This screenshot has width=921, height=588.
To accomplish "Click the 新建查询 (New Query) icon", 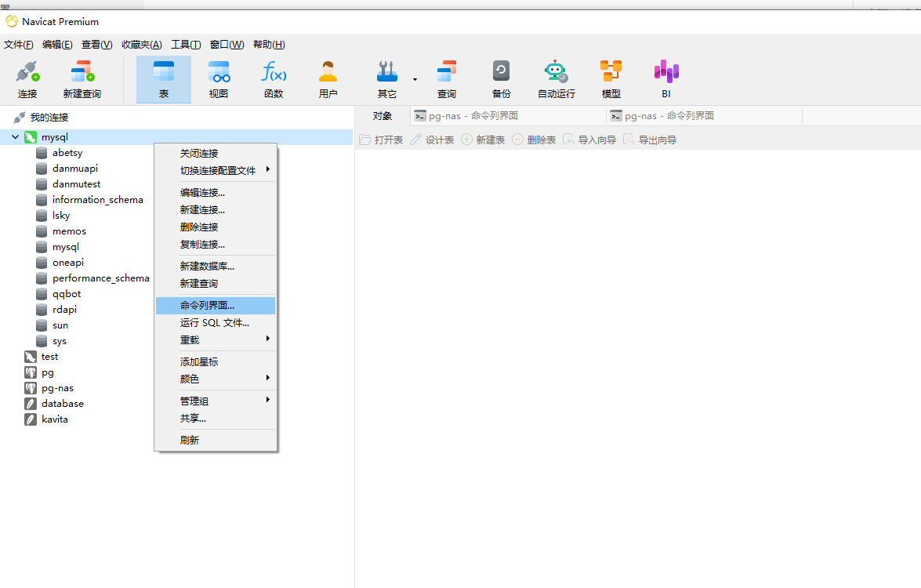I will [82, 78].
